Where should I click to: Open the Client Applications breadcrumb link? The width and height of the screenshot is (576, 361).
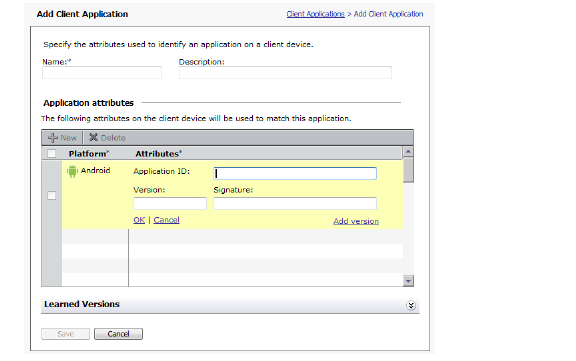click(316, 14)
